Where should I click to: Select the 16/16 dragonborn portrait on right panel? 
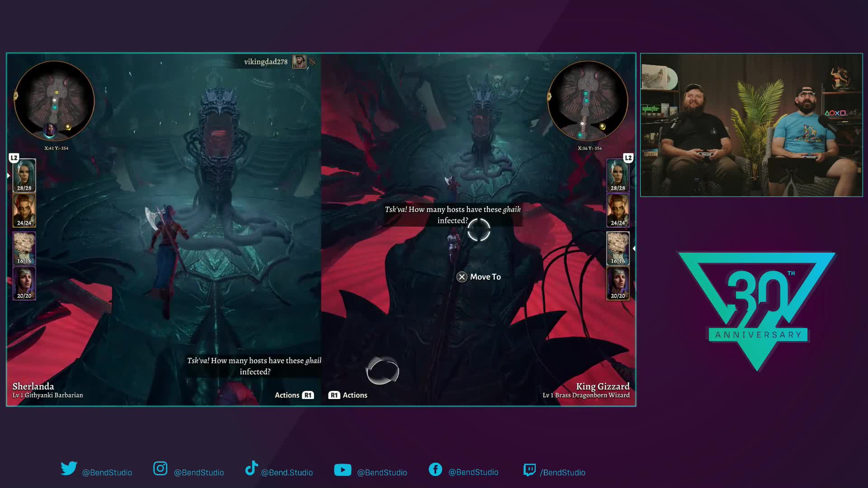[618, 248]
